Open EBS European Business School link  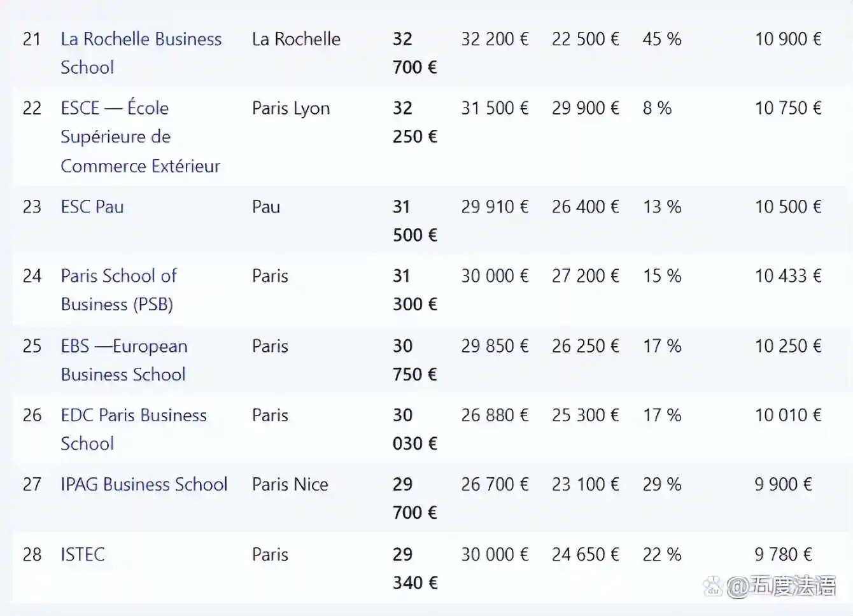pyautogui.click(x=124, y=346)
